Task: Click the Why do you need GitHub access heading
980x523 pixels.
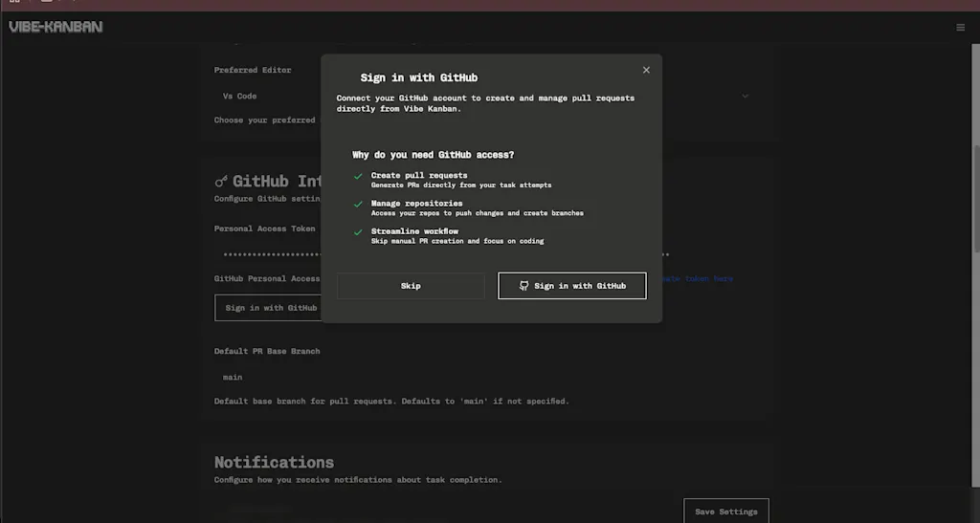Action: tap(434, 155)
